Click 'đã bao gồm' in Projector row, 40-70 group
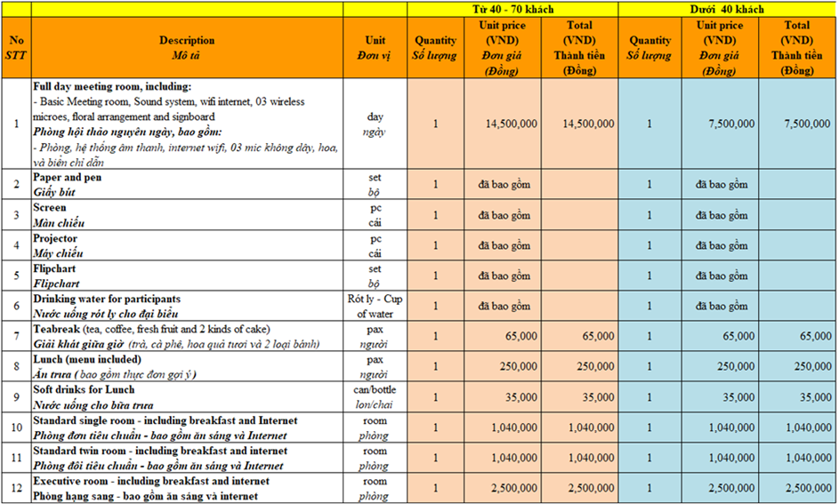839x504 pixels. coord(504,245)
